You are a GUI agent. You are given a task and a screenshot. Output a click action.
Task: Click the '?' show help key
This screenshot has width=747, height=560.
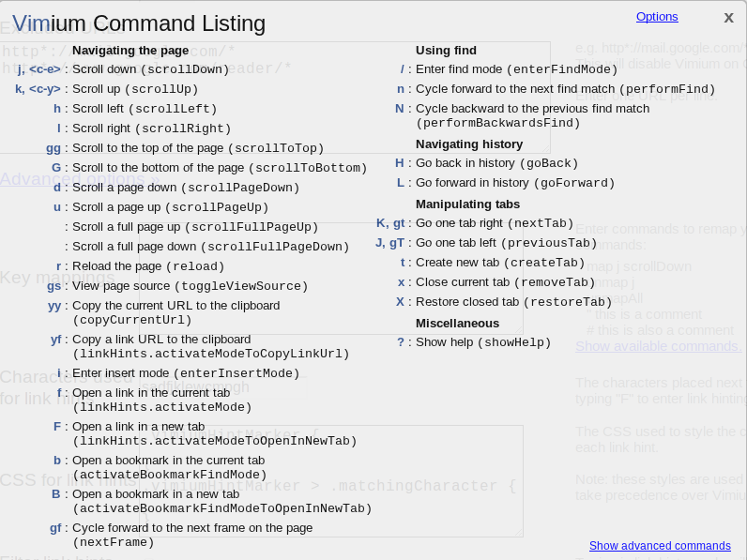[401, 342]
